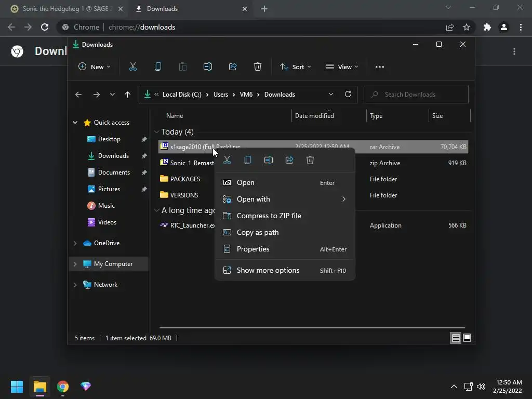The width and height of the screenshot is (532, 399).
Task: Select Copy as path
Action: (x=285, y=232)
